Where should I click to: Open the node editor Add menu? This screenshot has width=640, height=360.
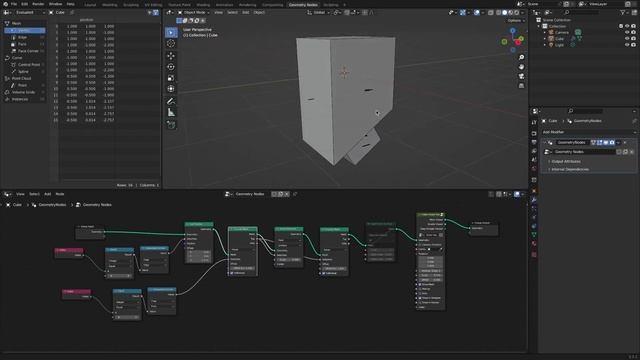click(x=47, y=194)
